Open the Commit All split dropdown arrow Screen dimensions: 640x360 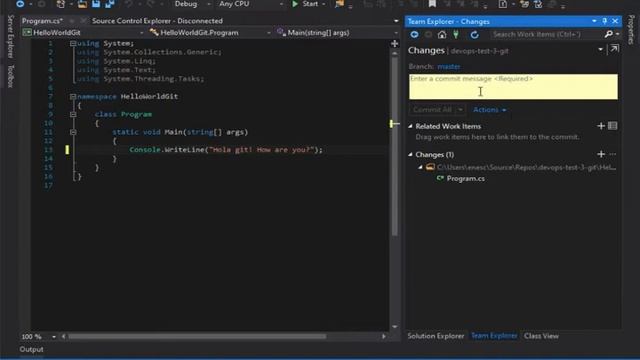pos(460,110)
